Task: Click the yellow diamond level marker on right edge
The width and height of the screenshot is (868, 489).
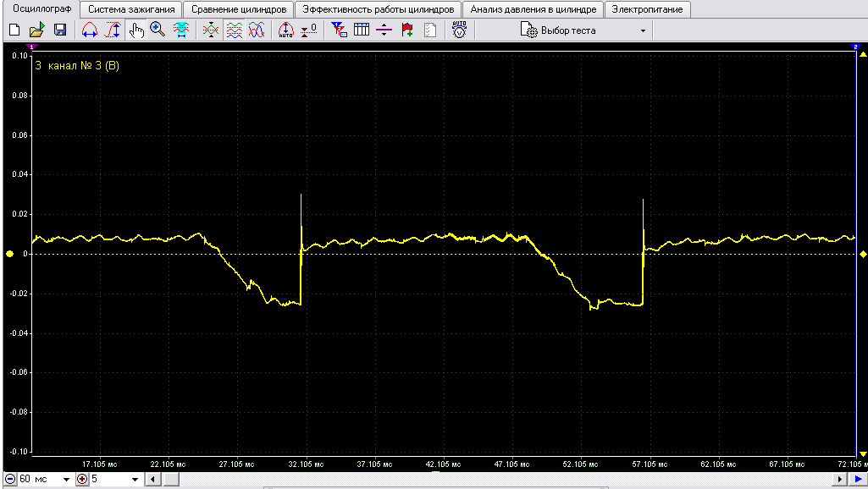Action: click(x=863, y=255)
